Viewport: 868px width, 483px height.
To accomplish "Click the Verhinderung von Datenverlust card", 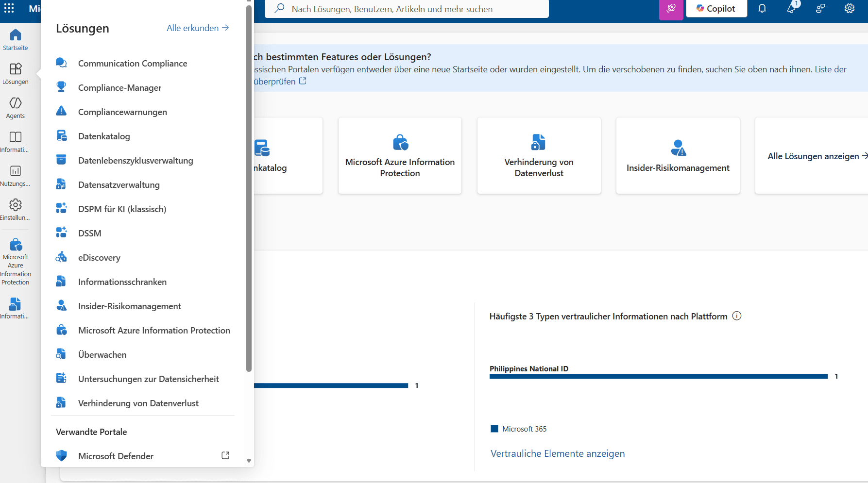I will [539, 155].
